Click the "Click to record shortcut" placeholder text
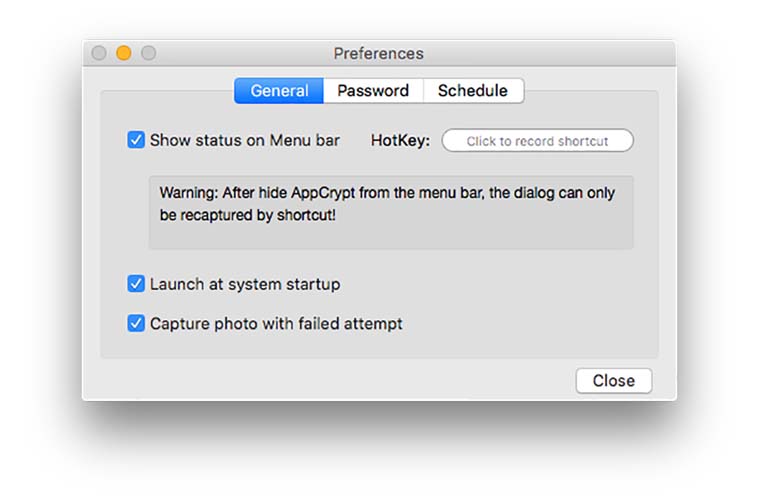Screen dimensions: 760x500 tap(537, 142)
